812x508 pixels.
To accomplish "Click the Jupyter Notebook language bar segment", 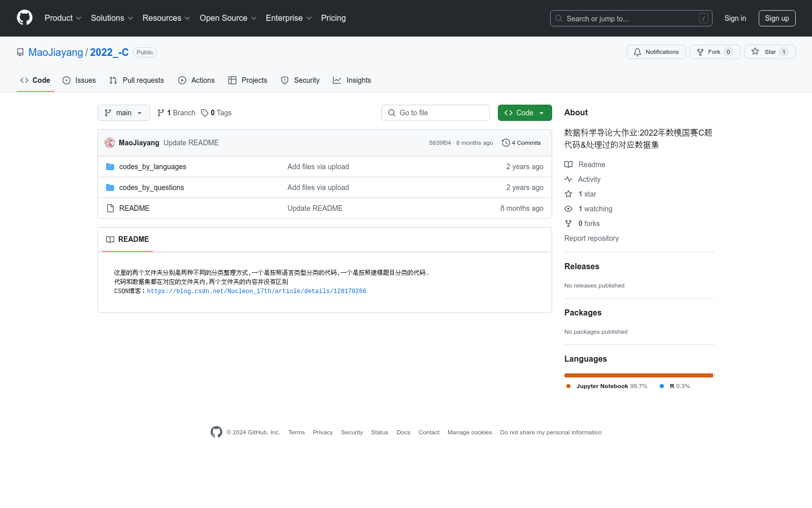I will pos(639,375).
